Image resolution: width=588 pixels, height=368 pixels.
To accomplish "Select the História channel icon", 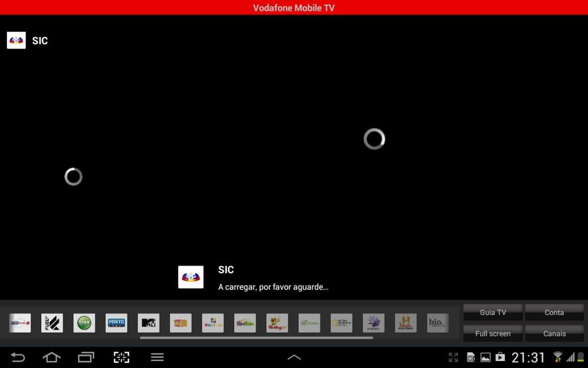I will 405,323.
